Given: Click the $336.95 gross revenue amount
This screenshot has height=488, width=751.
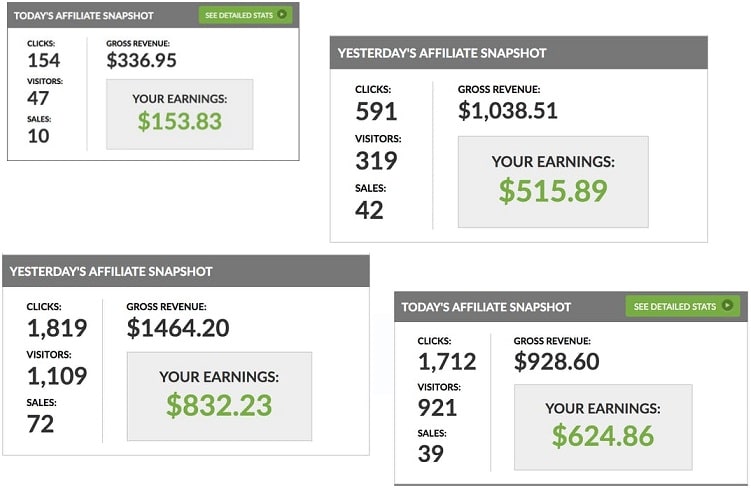Looking at the screenshot, I should coord(142,61).
